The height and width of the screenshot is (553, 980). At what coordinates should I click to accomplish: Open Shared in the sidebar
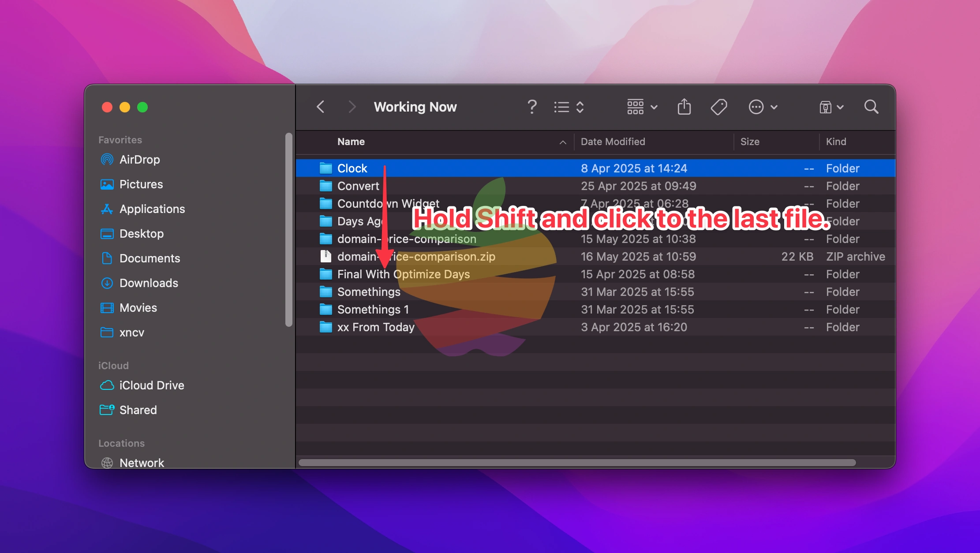138,410
